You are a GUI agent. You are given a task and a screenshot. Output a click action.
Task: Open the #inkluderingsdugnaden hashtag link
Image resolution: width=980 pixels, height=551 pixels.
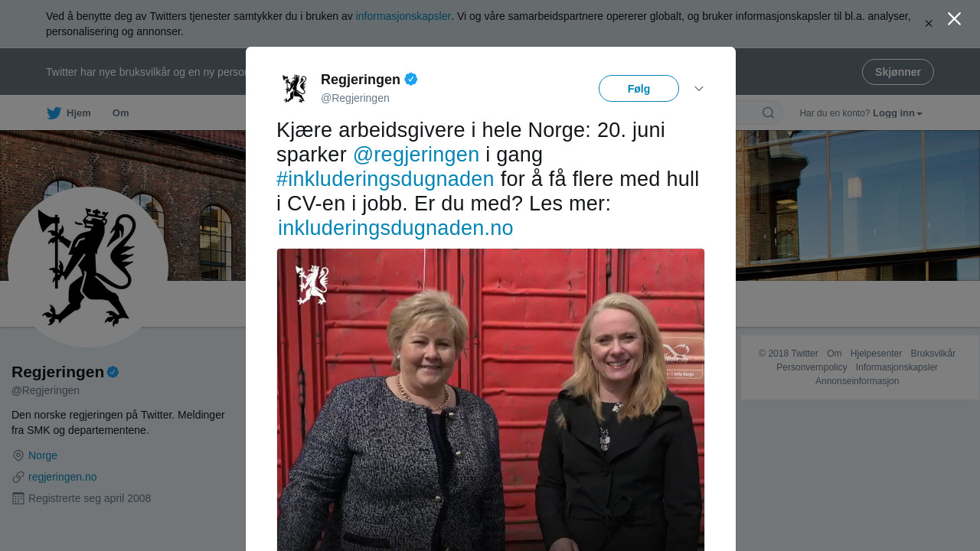click(385, 179)
